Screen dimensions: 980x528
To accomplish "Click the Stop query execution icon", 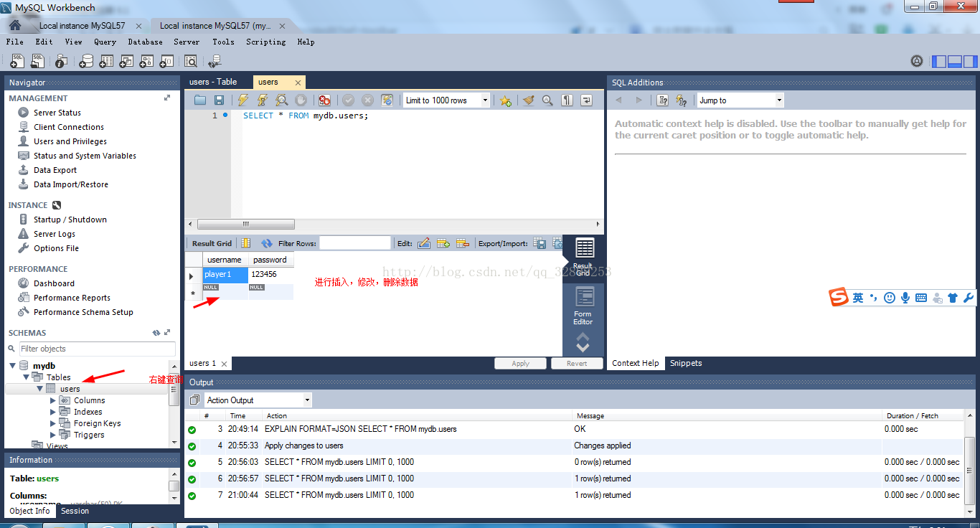I will (301, 100).
